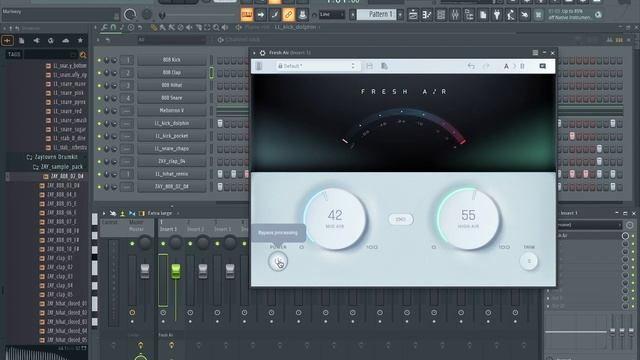Mute the 808 Snare channel
640x360 pixels.
(x=99, y=98)
